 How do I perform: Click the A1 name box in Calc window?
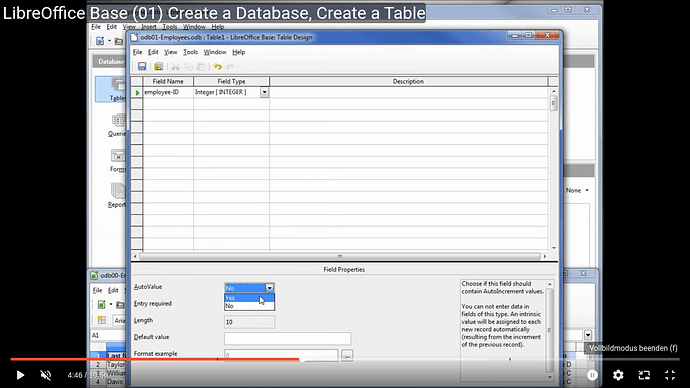[108, 336]
